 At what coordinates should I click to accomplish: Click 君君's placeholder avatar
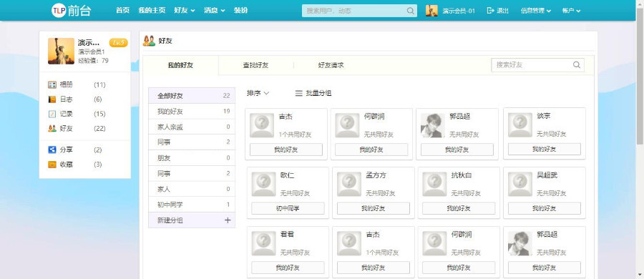coord(263,244)
